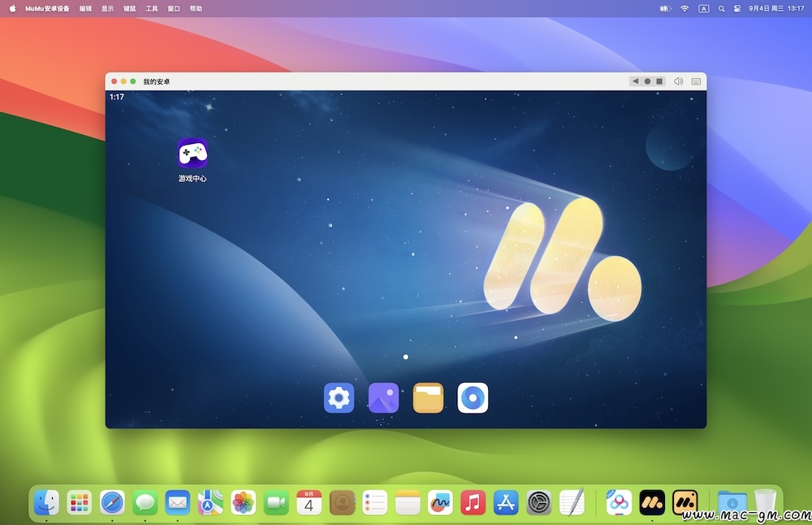812x525 pixels.
Task: Open the Gallery app in emulator dock
Action: click(x=384, y=398)
